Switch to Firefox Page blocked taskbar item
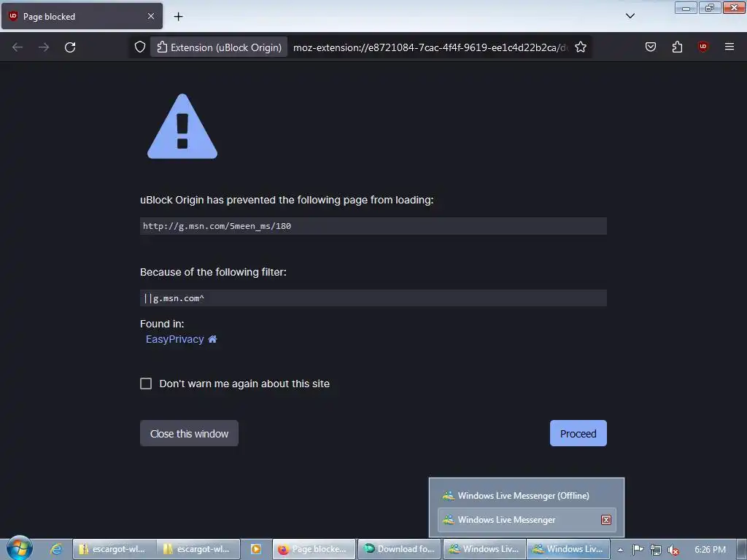The width and height of the screenshot is (747, 560). click(314, 549)
